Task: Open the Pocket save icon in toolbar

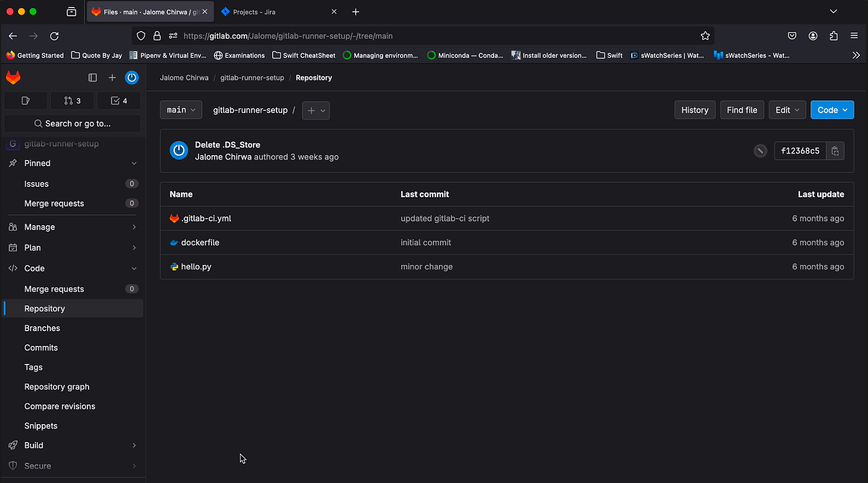Action: pos(792,36)
